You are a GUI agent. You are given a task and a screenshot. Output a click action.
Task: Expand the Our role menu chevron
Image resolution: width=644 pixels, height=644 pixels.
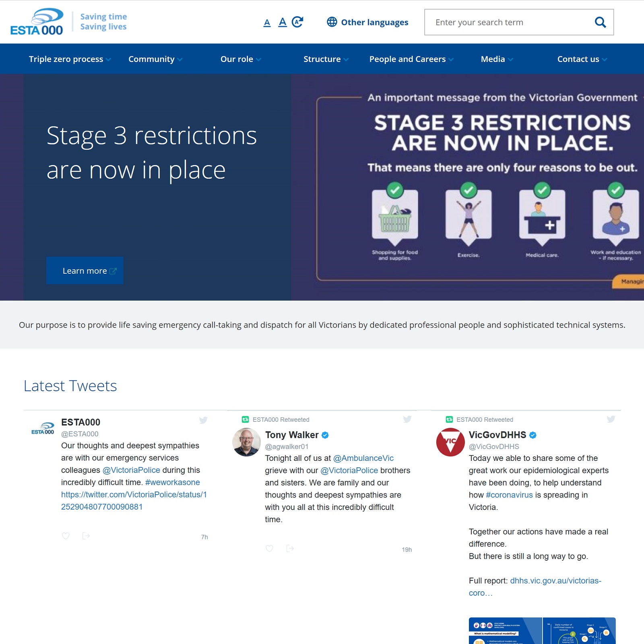click(258, 60)
